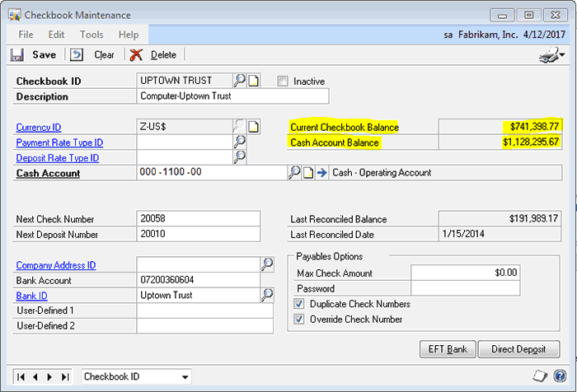
Task: Open Bank ID lookup magnifier
Action: pos(267,295)
